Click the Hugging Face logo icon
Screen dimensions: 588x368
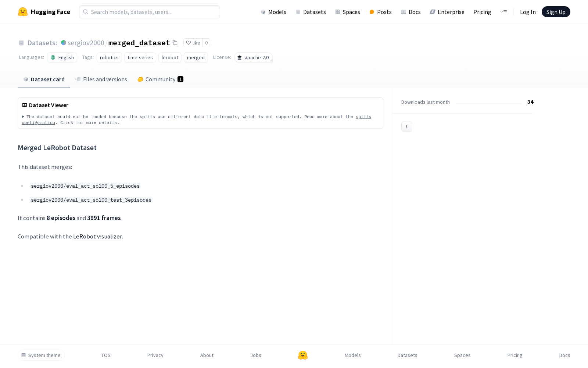23,12
